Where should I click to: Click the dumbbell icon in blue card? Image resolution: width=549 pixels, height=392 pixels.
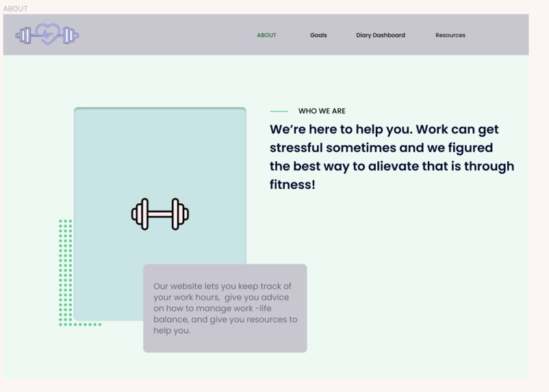[160, 214]
